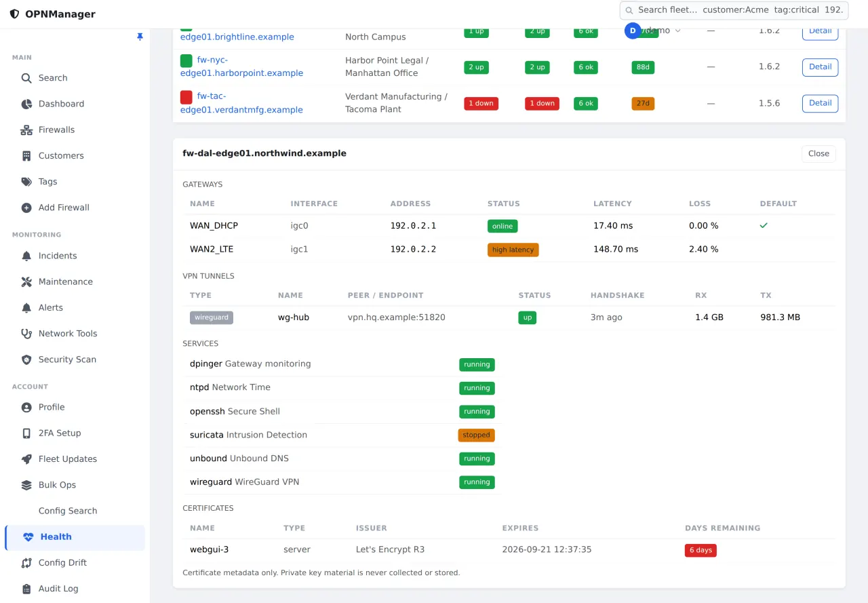Click the stopped badge for suricata
This screenshot has height=603, width=868.
pyautogui.click(x=476, y=435)
